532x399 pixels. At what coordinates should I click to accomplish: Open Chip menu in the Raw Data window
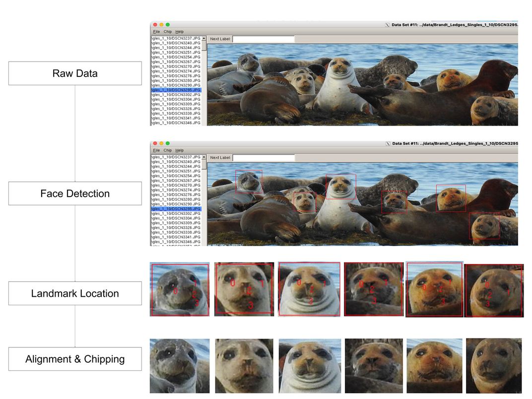(168, 32)
